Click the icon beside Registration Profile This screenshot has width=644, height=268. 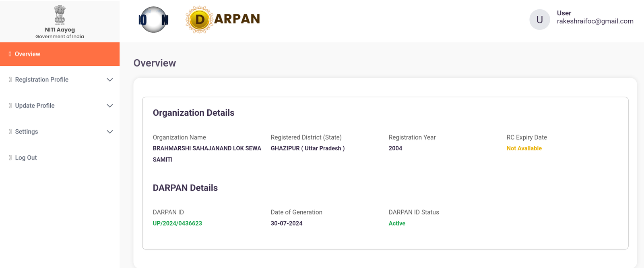tap(10, 80)
